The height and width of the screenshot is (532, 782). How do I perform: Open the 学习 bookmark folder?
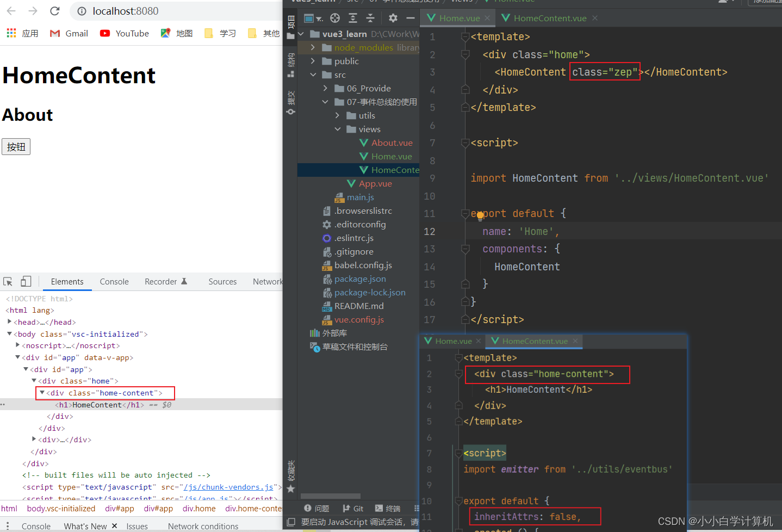(220, 33)
